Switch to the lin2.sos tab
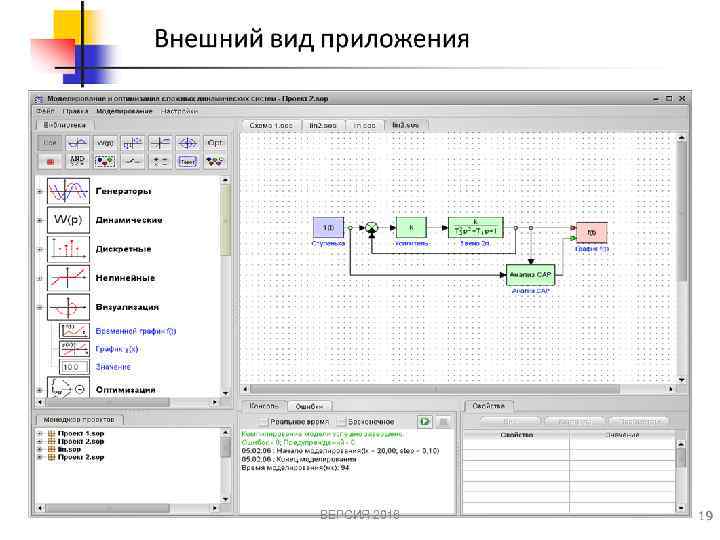The height and width of the screenshot is (540, 720). tap(323, 125)
